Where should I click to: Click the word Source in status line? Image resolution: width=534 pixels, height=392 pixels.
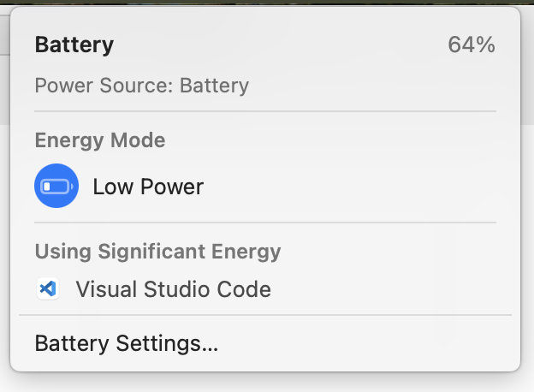coord(137,86)
